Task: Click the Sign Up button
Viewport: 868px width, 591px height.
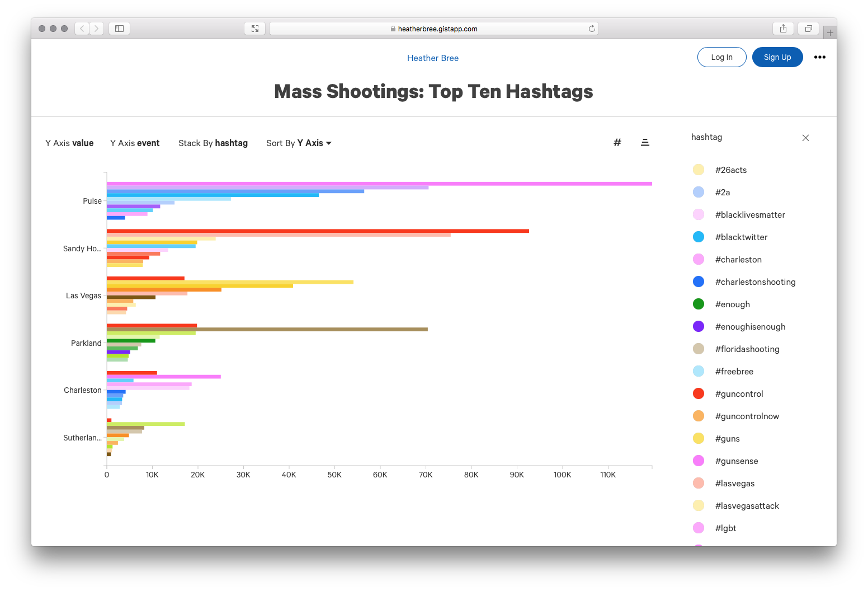Action: (777, 57)
